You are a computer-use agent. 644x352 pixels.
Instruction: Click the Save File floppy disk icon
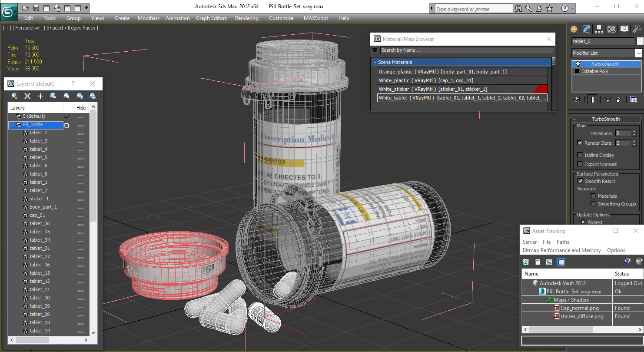tap(36, 8)
